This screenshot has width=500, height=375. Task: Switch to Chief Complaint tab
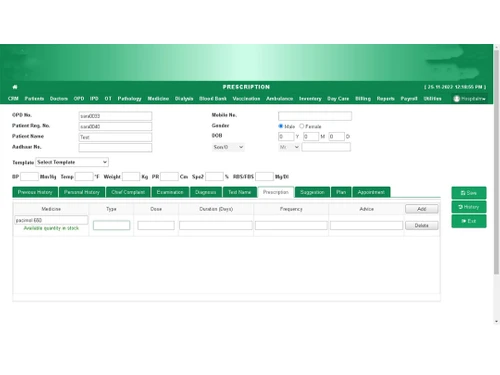(128, 192)
